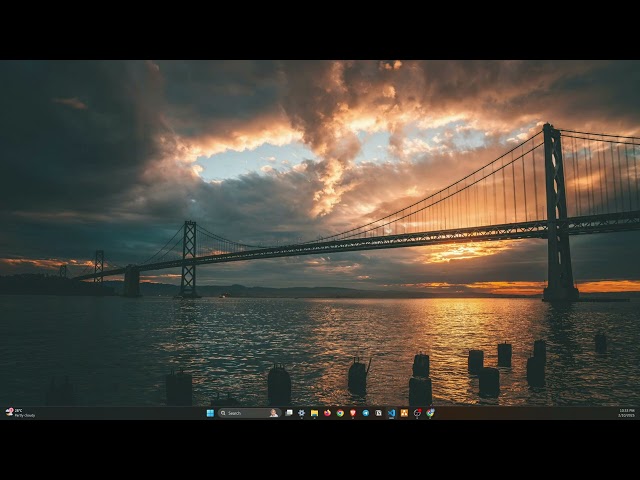Screen dimensions: 640x480
Task: Open the white square app icon beside Telegram
Action: [x=378, y=413]
